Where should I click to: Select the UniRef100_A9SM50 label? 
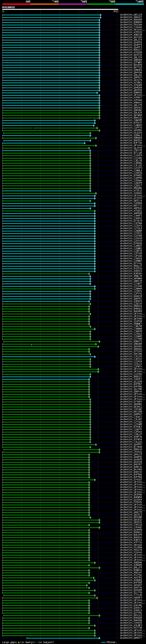(131, 130)
